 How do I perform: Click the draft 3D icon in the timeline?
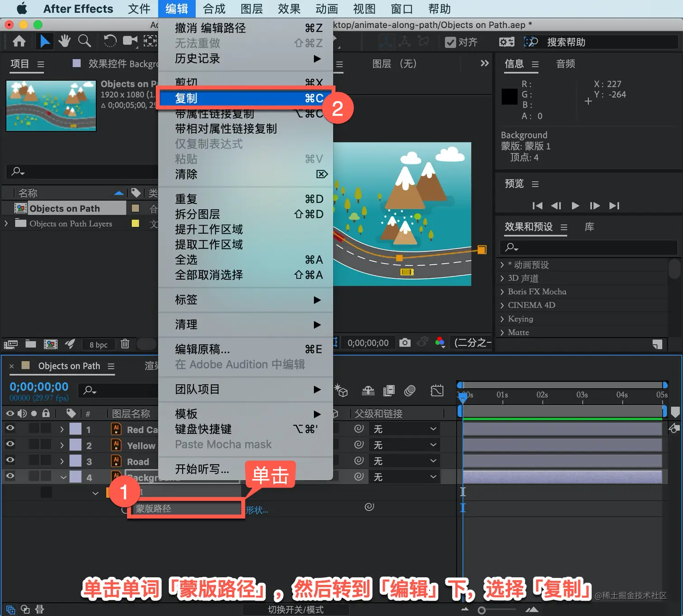click(x=341, y=390)
